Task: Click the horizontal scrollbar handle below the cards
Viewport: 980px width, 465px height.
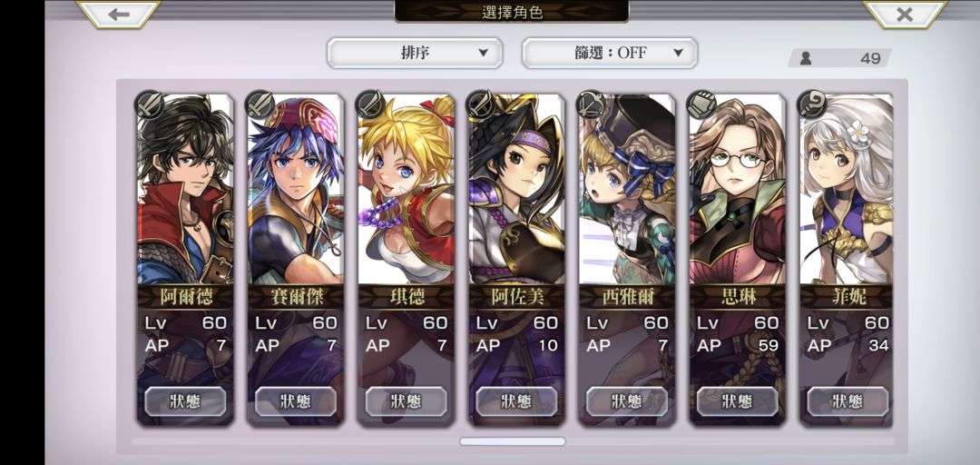Action: (513, 442)
